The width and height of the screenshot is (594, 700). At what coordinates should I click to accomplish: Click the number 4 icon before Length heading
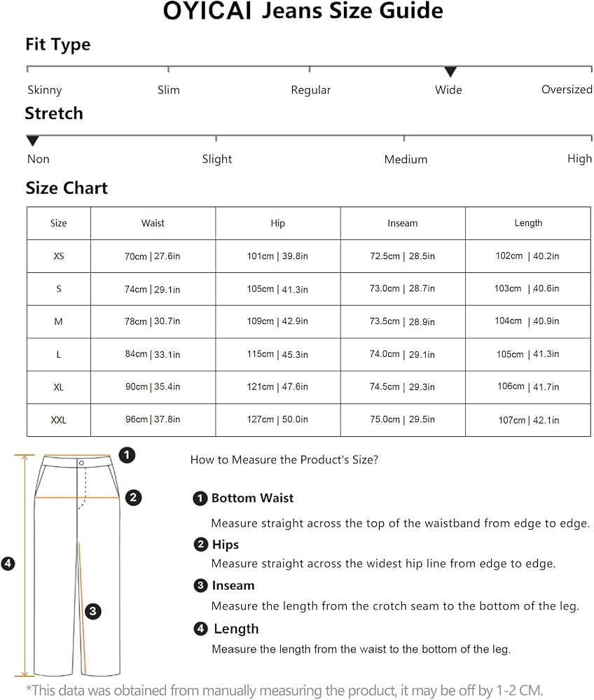tap(201, 629)
